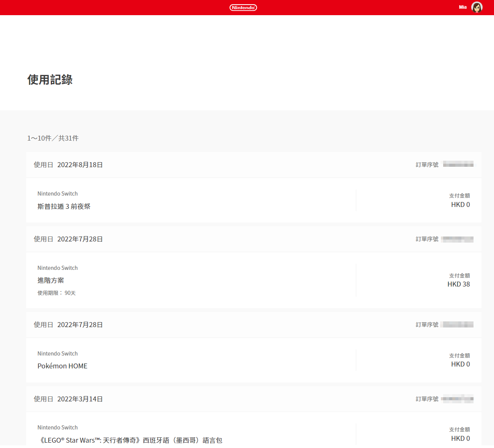
Task: Click the 使用期限： 90天 text
Action: point(57,293)
